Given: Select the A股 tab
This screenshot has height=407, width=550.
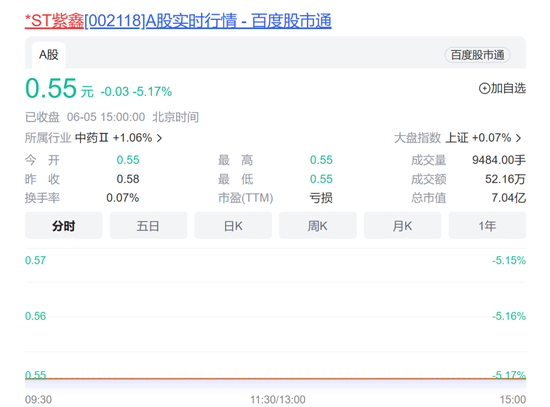Looking at the screenshot, I should [49, 55].
